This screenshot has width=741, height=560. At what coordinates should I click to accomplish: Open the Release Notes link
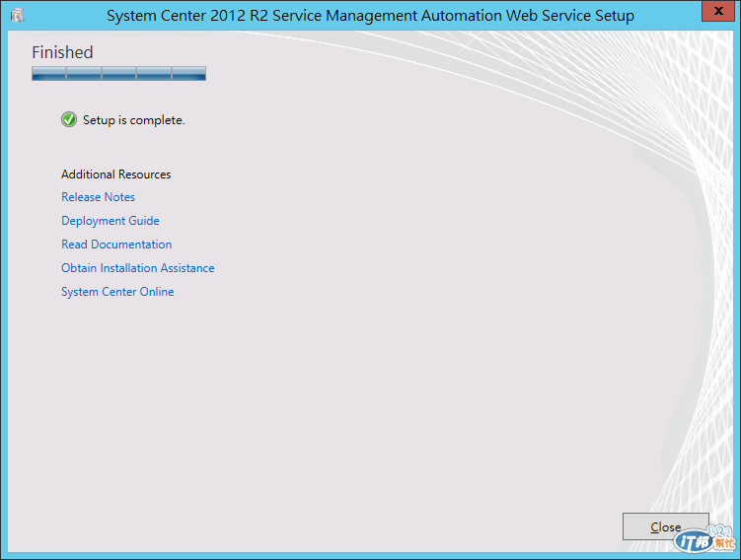pyautogui.click(x=98, y=197)
